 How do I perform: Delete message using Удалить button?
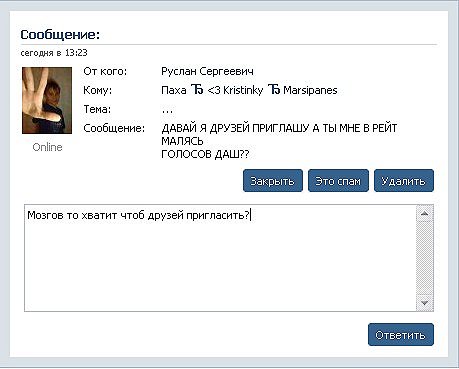tap(404, 181)
